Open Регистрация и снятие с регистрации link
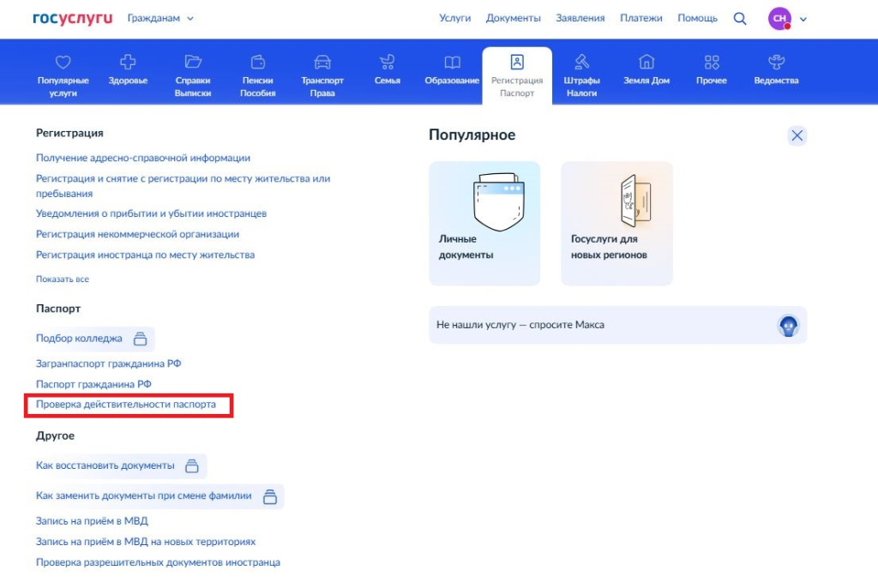Image resolution: width=878 pixels, height=588 pixels. (x=183, y=186)
